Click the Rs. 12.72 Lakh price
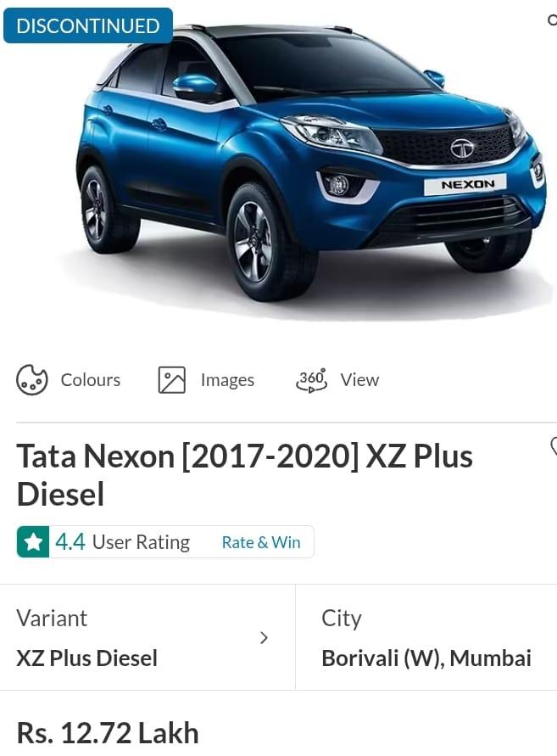Image resolution: width=557 pixels, height=756 pixels. pos(108,733)
